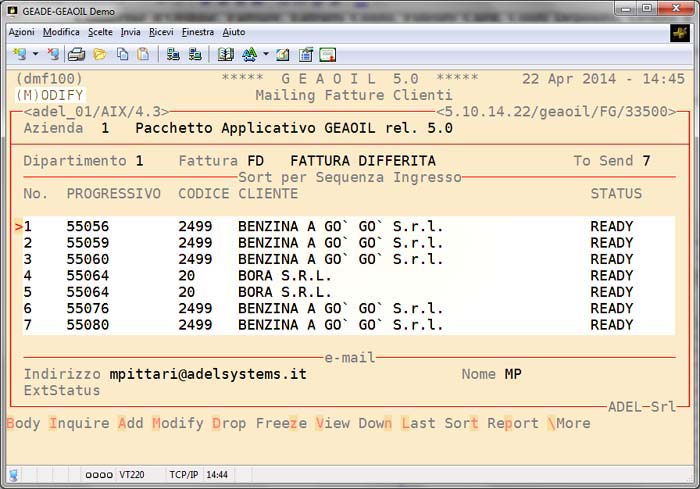Click the open book toolbar icon
Viewport: 700px width, 489px height.
coord(225,54)
